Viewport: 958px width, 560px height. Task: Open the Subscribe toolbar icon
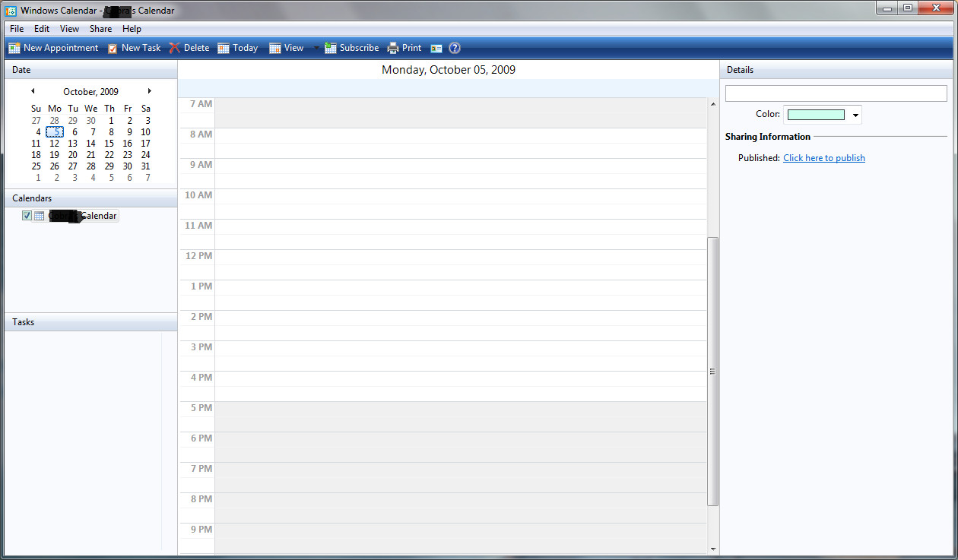[351, 47]
